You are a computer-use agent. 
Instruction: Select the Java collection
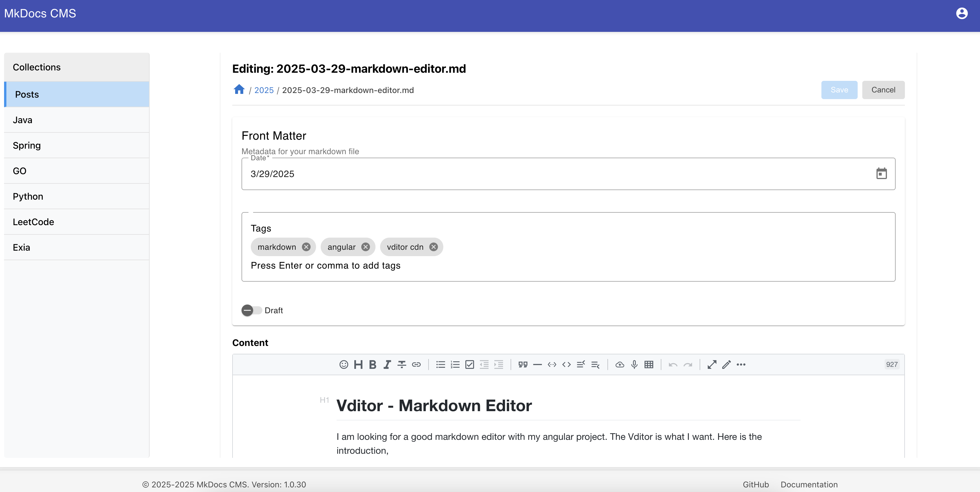pos(77,120)
